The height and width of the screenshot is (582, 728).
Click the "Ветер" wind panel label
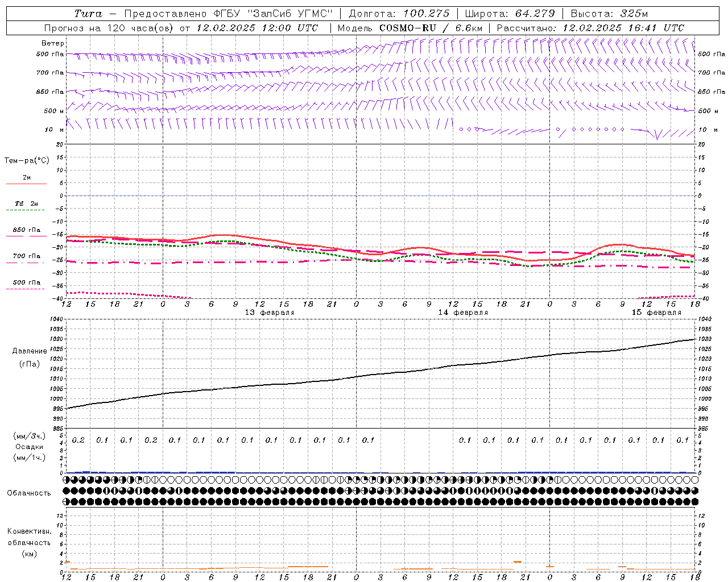tap(53, 43)
